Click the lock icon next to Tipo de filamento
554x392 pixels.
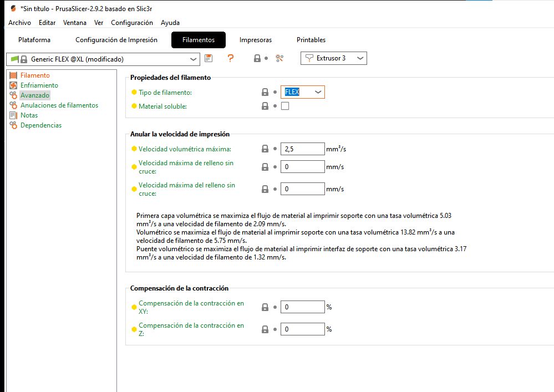coord(265,92)
